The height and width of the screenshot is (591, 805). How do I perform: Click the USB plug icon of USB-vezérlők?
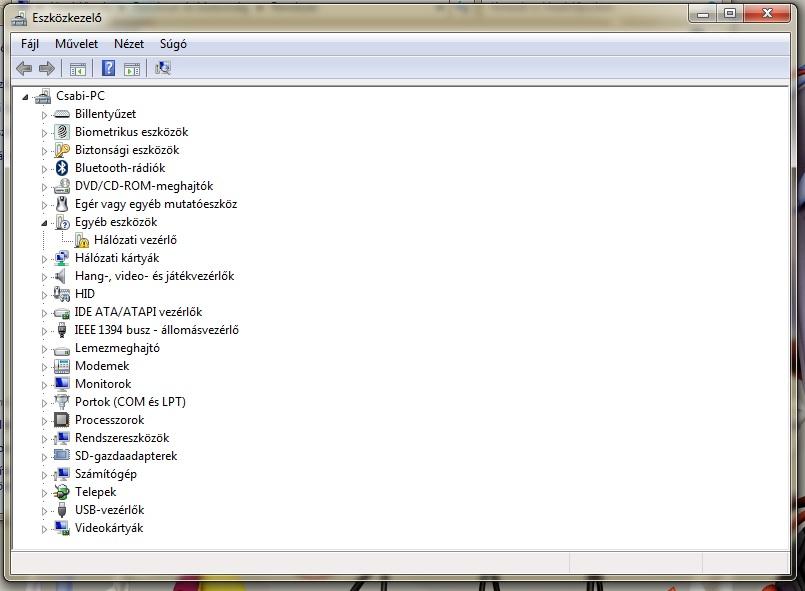[x=62, y=510]
